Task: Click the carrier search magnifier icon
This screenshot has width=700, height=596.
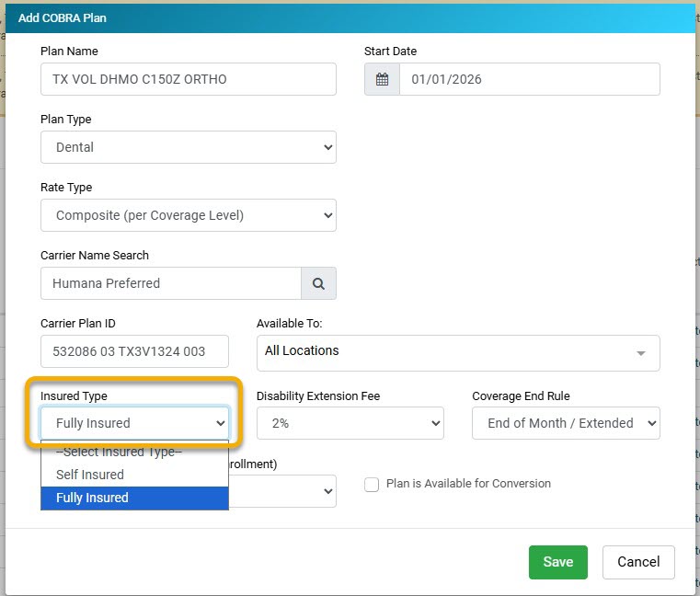Action: click(x=318, y=283)
